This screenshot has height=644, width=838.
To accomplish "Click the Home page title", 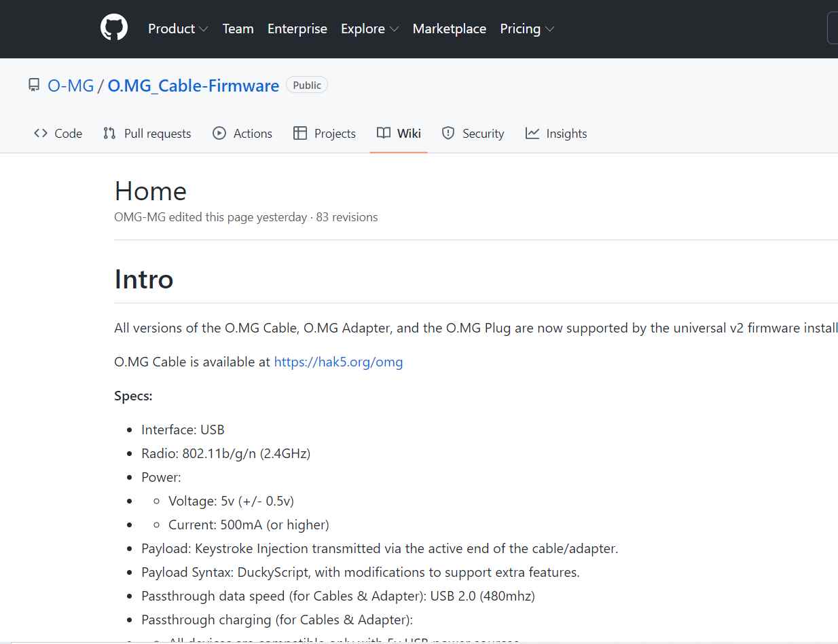I will [151, 191].
